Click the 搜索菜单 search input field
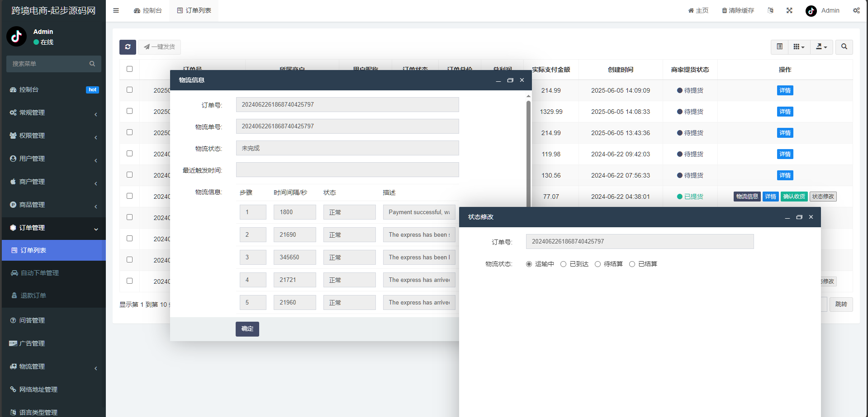Viewport: 868px width, 417px height. tap(49, 64)
